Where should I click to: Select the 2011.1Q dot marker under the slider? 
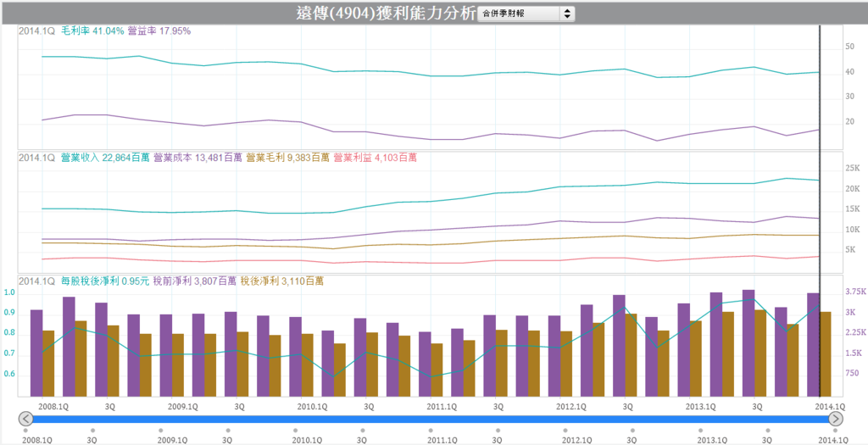coord(430,430)
